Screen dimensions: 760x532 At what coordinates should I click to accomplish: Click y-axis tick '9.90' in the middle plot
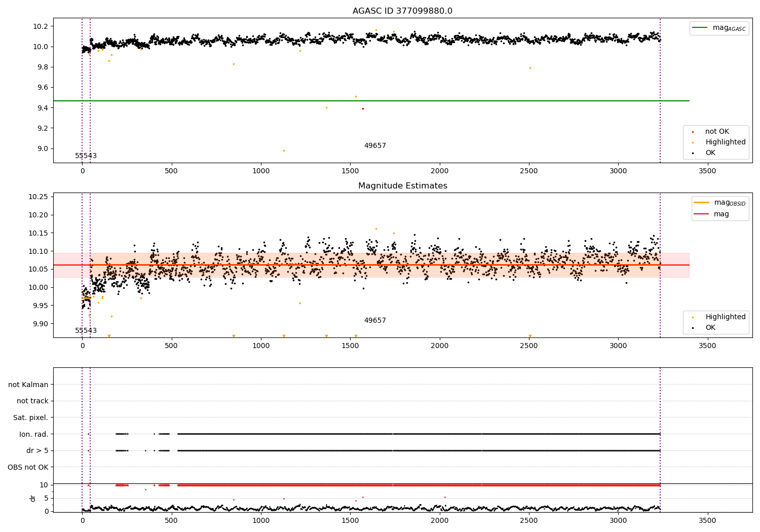41,324
